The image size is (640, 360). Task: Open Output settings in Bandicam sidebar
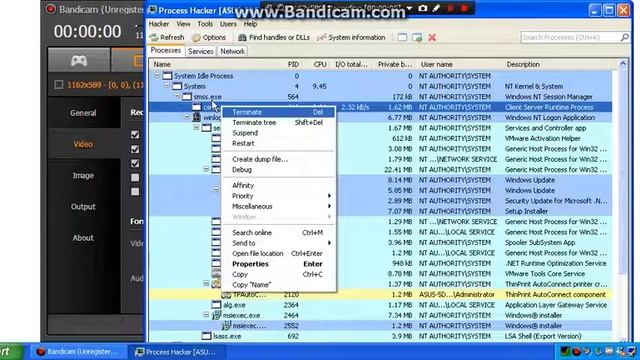point(83,207)
